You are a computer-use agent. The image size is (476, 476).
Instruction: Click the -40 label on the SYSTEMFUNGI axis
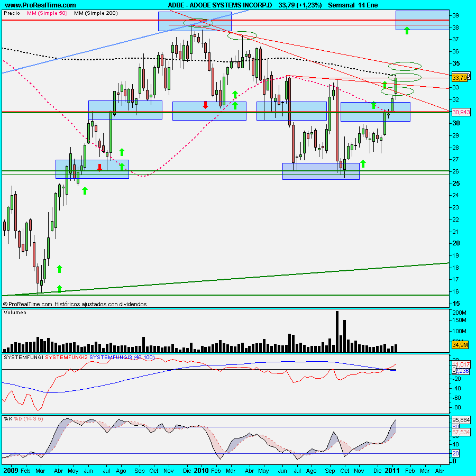point(457,388)
